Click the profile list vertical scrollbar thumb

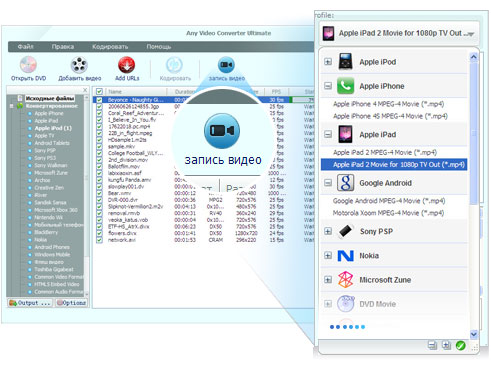click(x=473, y=133)
